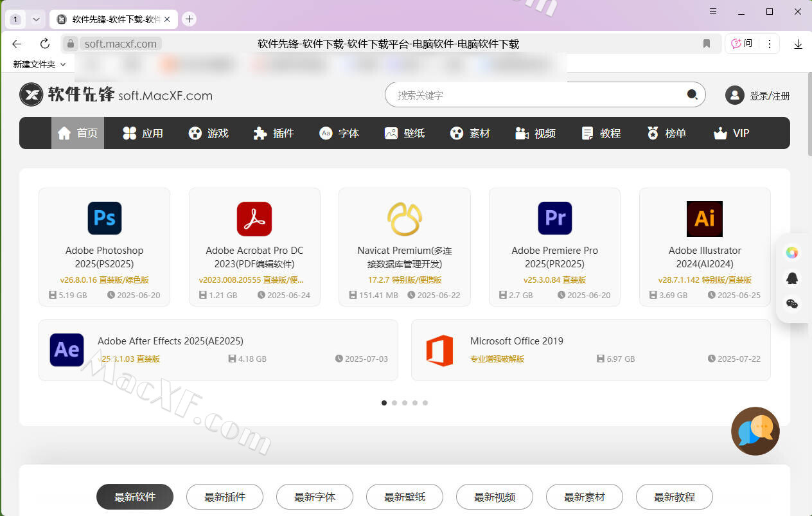Select the 最新教程 tab
Image resolution: width=812 pixels, height=516 pixels.
pyautogui.click(x=675, y=497)
